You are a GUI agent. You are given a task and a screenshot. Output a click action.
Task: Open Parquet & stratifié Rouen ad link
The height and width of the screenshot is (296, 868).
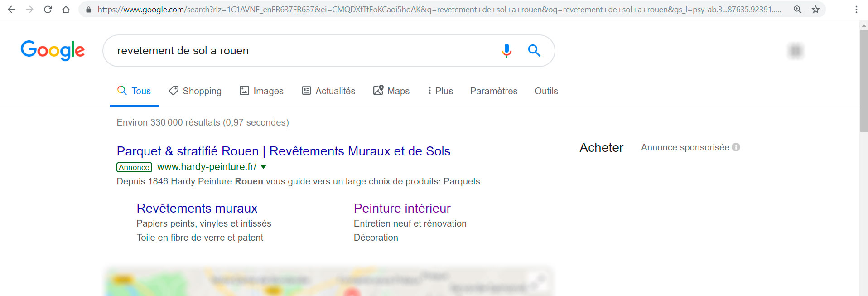coord(284,151)
